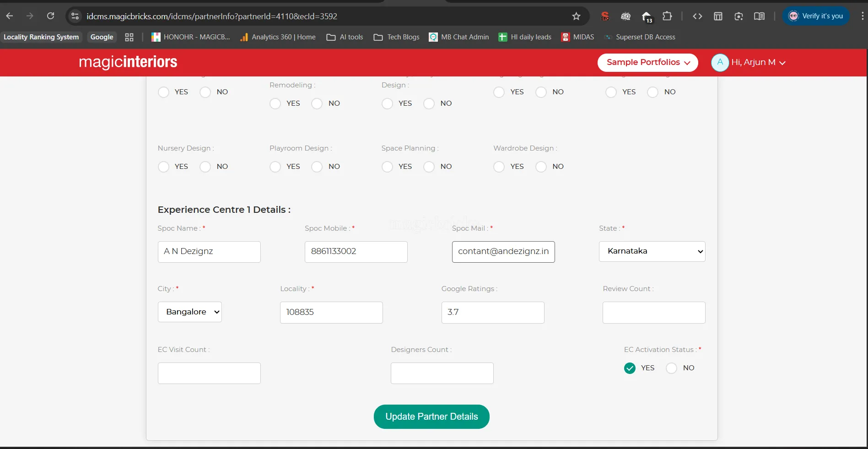Open the apps grid icon in bookmarks bar

coord(129,37)
